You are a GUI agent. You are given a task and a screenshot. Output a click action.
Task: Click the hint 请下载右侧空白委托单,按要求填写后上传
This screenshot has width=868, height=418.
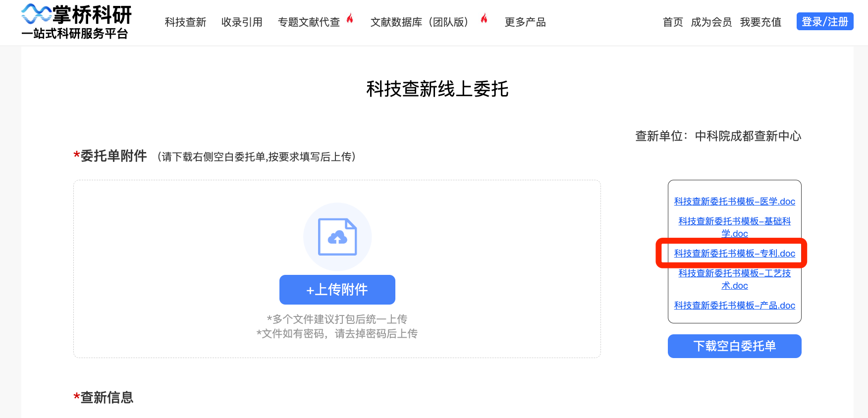tap(257, 157)
